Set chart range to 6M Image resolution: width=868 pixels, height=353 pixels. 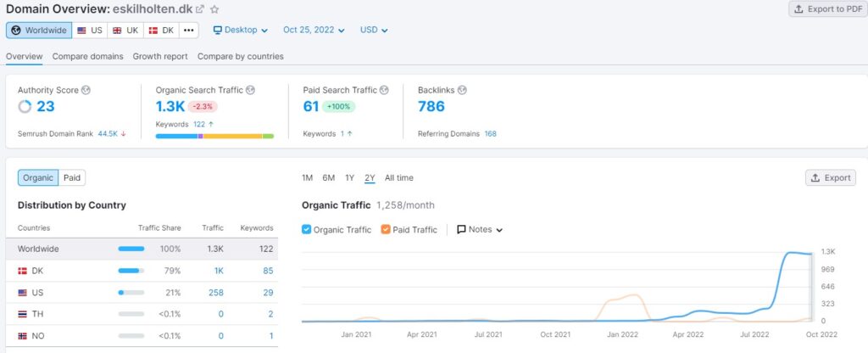click(x=329, y=178)
